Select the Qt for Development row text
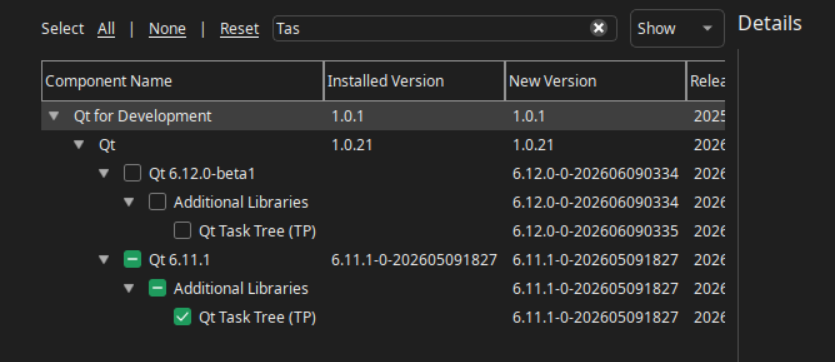This screenshot has height=362, width=835. point(142,116)
